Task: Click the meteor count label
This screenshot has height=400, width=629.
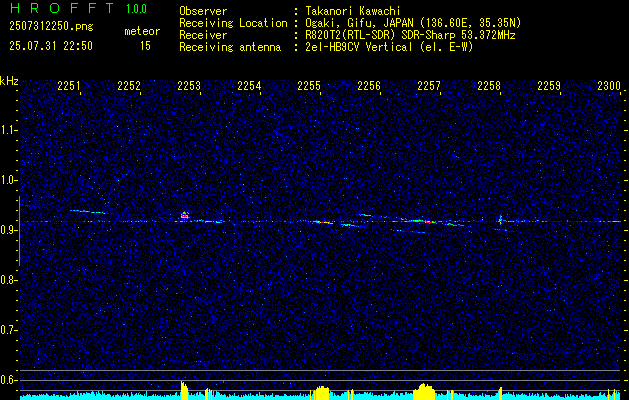Action: 142,31
